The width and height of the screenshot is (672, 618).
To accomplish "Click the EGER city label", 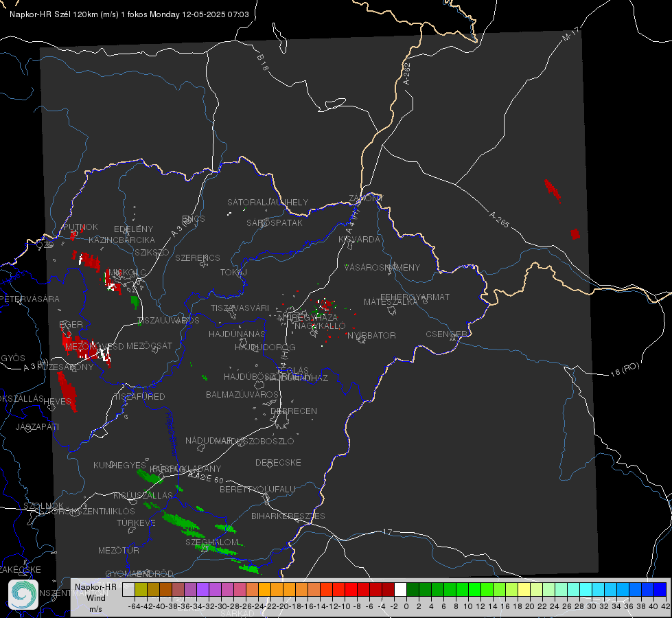I will pos(71,324).
